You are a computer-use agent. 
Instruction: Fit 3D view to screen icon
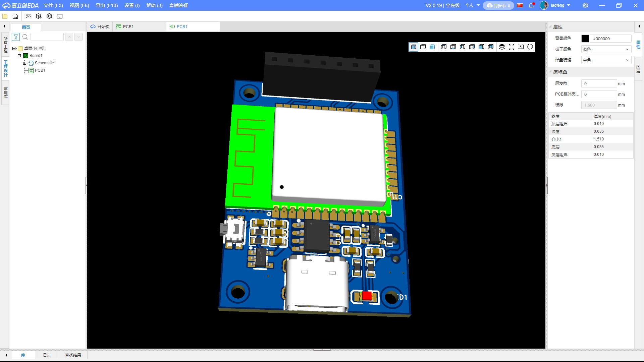point(512,47)
